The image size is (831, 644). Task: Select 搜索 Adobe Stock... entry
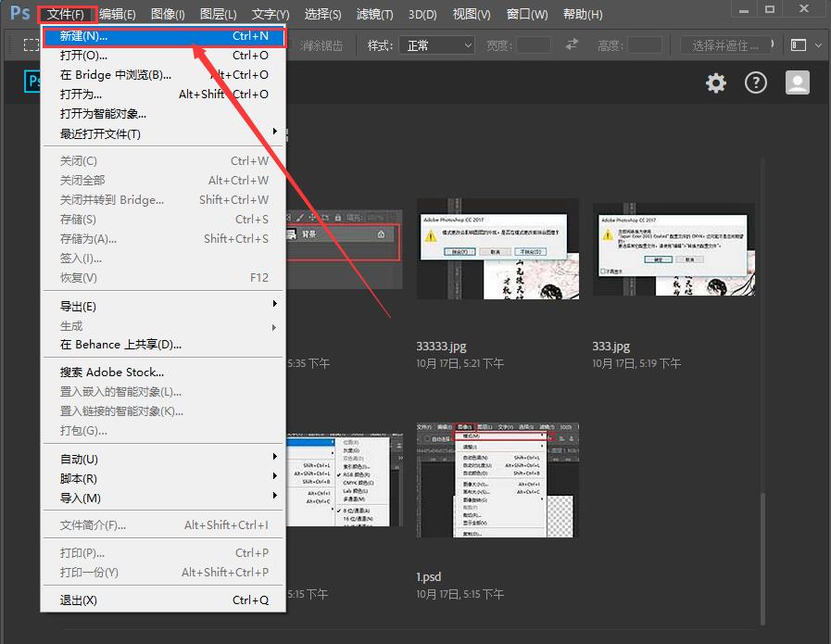(x=164, y=373)
